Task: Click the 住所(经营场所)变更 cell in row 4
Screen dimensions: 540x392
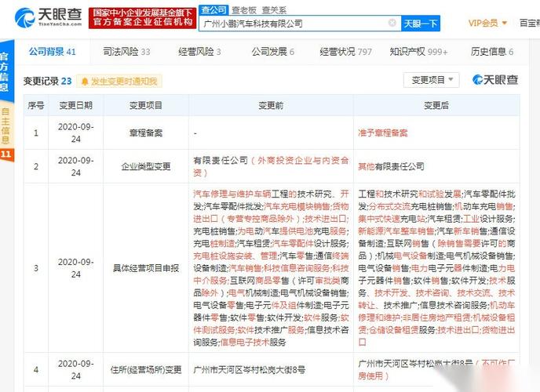Action: (146, 369)
